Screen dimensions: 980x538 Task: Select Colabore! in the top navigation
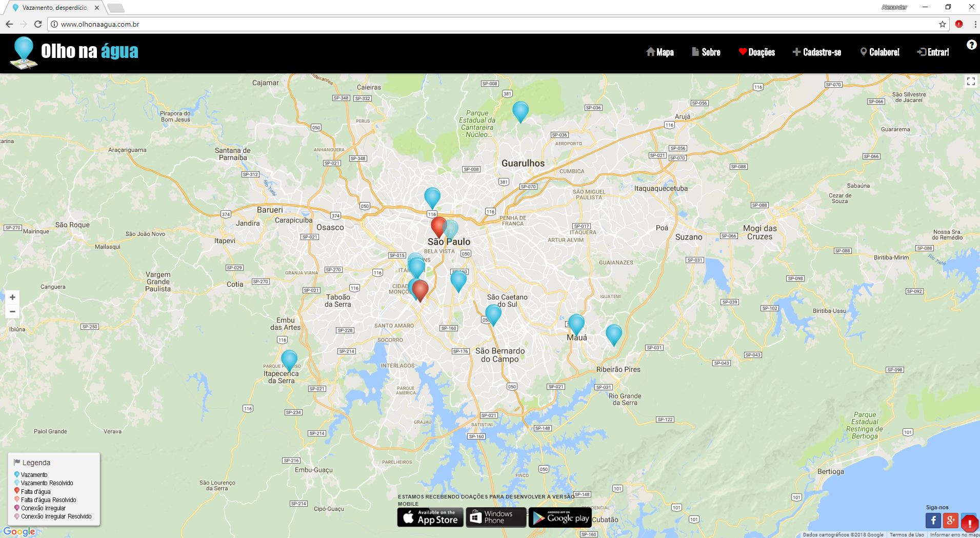coord(880,52)
